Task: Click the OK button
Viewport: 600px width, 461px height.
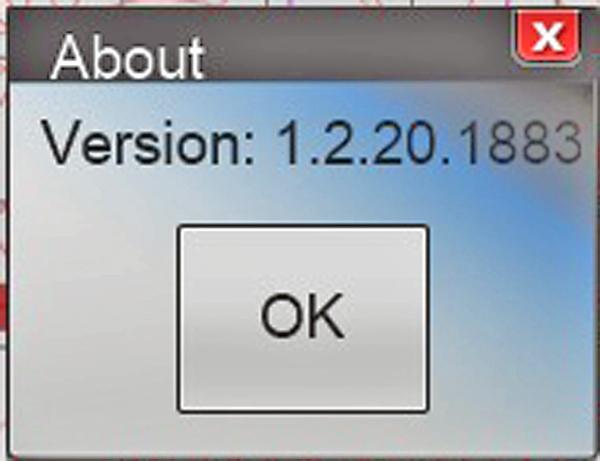Action: pos(303,319)
